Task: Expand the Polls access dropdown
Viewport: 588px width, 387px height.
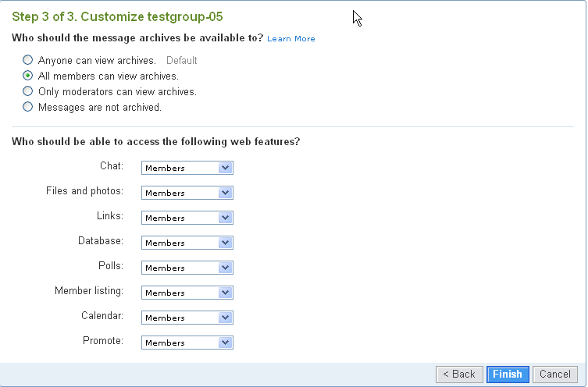Action: [x=187, y=268]
